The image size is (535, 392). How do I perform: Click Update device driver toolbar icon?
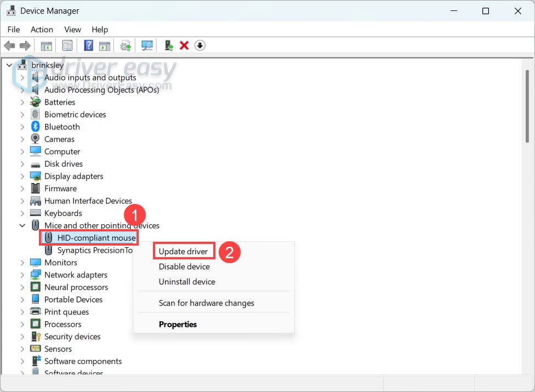click(x=126, y=46)
